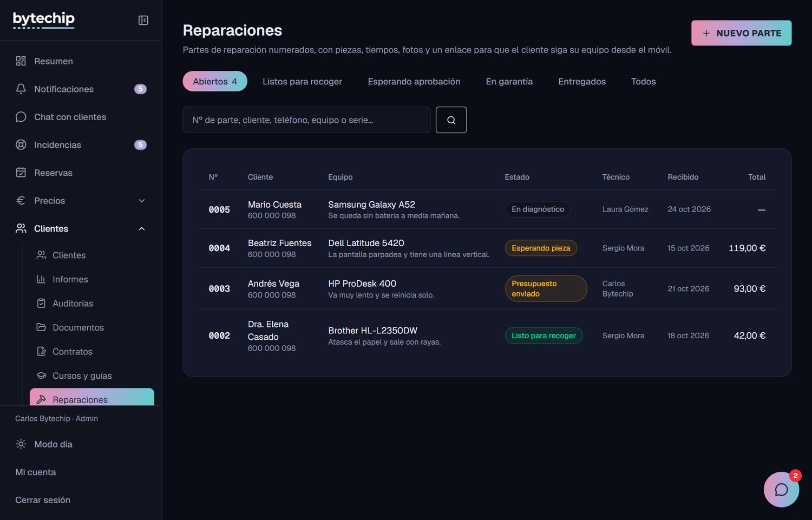Click the Notificaciones bell icon
This screenshot has width=812, height=520.
click(x=21, y=89)
